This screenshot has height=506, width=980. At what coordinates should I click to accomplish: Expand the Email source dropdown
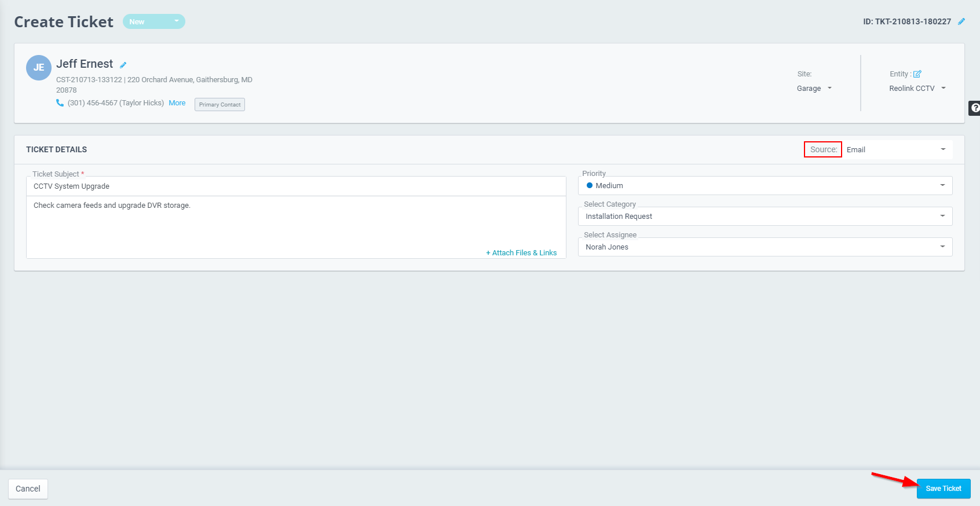(x=896, y=150)
